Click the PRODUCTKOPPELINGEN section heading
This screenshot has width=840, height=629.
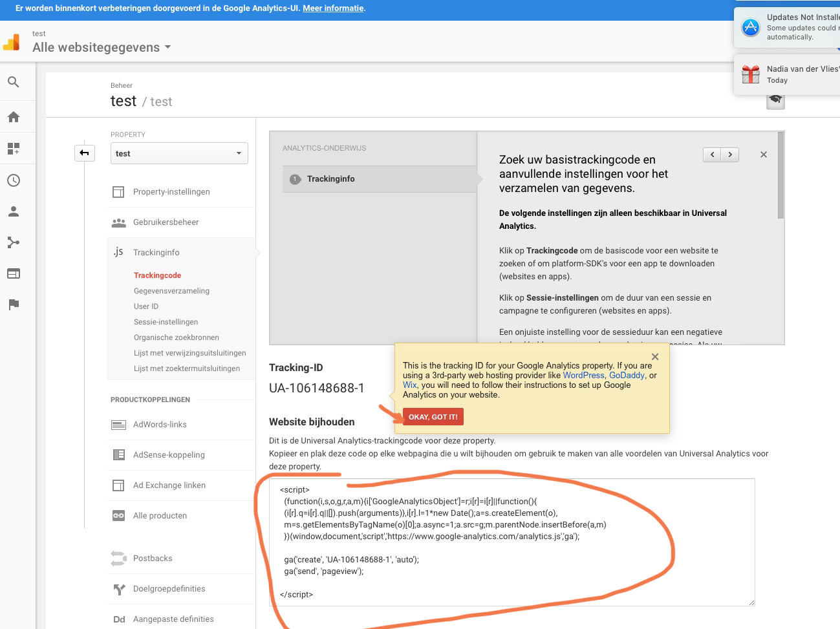[150, 400]
